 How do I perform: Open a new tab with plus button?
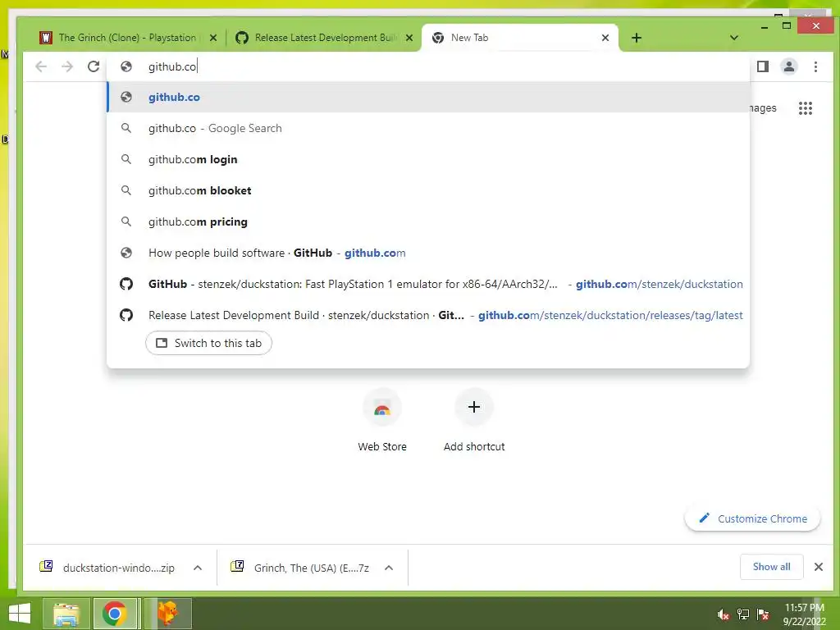point(637,38)
